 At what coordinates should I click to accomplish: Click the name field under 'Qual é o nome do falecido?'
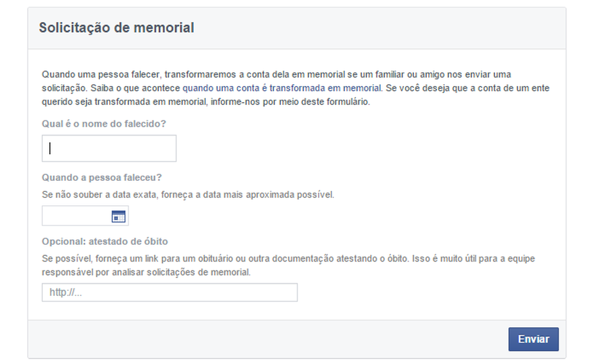(109, 148)
